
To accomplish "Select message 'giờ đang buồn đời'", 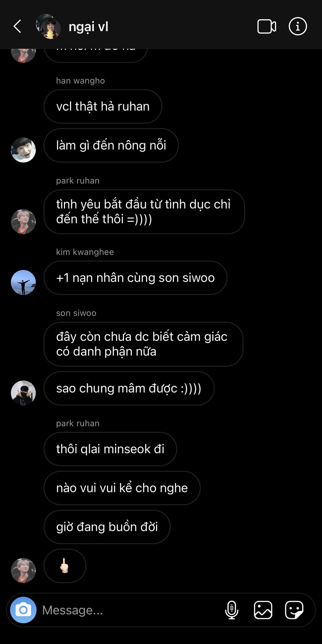I will click(x=107, y=527).
